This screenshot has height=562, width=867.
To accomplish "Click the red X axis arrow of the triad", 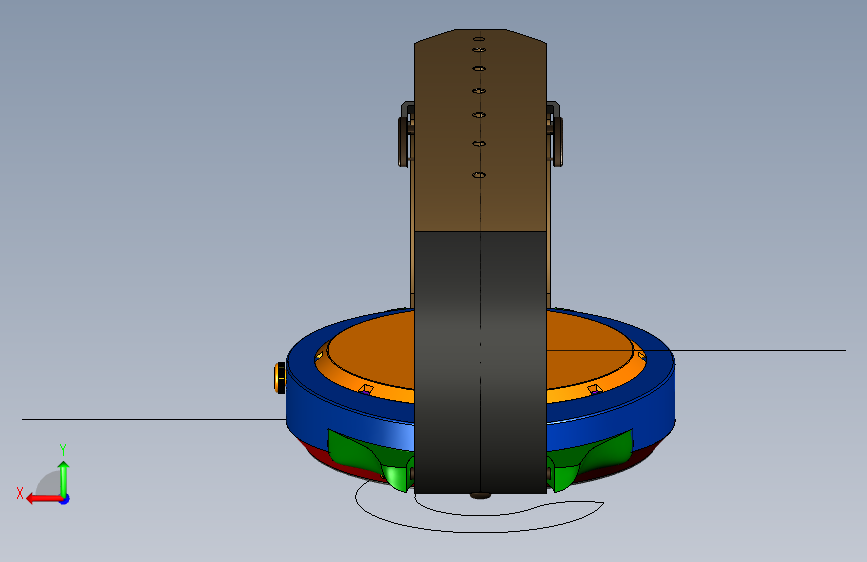I will pyautogui.click(x=43, y=498).
